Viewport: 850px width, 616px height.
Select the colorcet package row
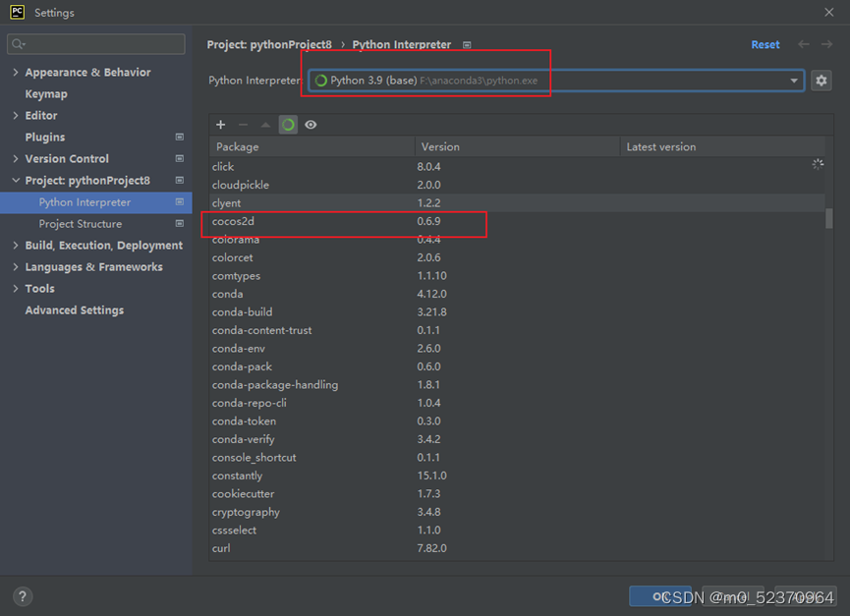(x=517, y=257)
